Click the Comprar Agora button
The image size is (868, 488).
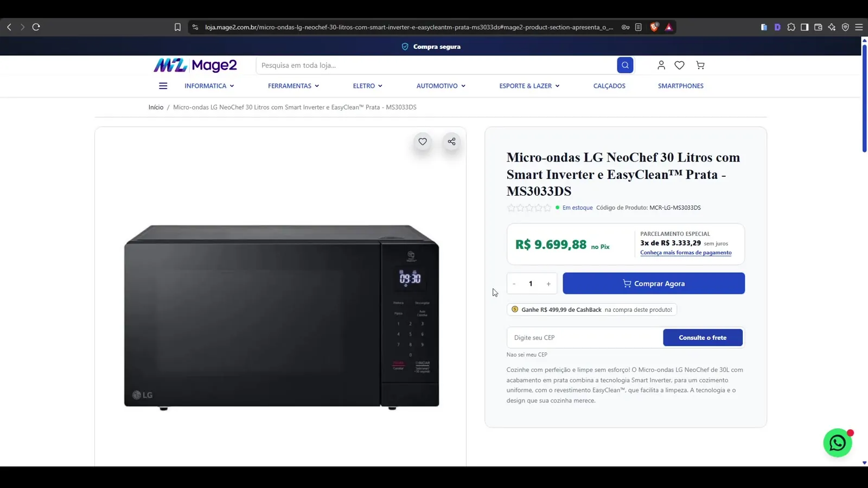(x=654, y=284)
